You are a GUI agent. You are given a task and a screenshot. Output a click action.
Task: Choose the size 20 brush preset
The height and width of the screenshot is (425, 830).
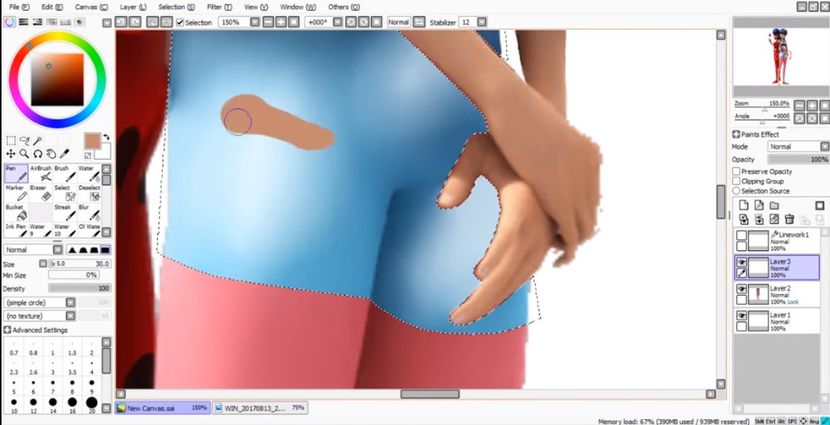[x=91, y=404]
